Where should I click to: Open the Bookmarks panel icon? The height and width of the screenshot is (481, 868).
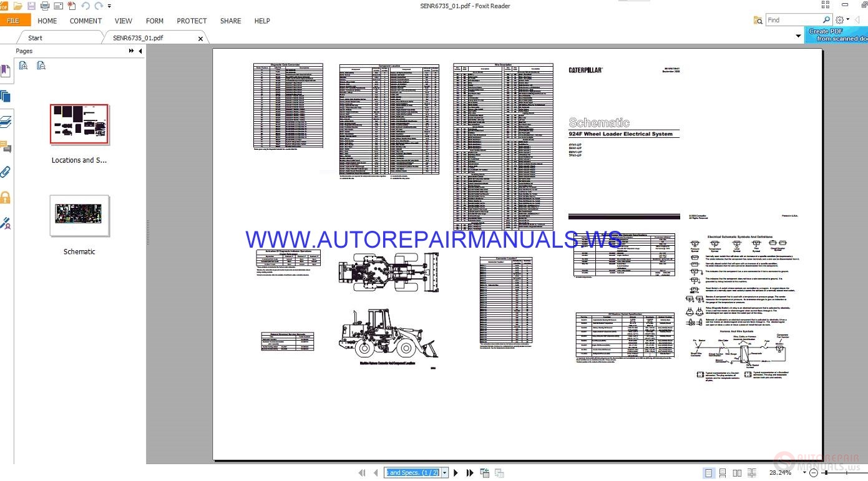click(6, 71)
